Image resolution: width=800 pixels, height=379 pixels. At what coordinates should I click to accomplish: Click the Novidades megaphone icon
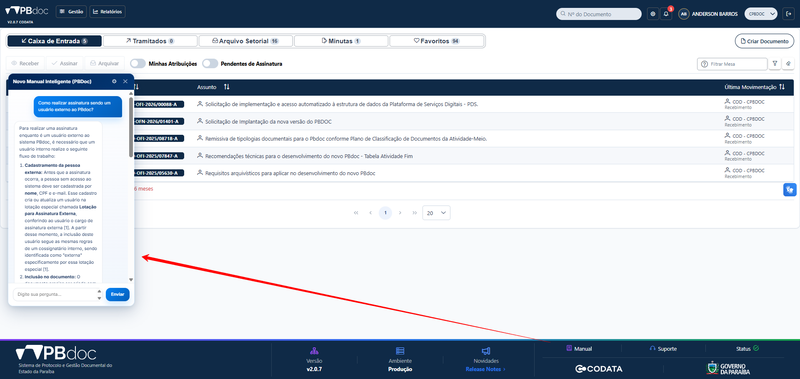pos(486,350)
